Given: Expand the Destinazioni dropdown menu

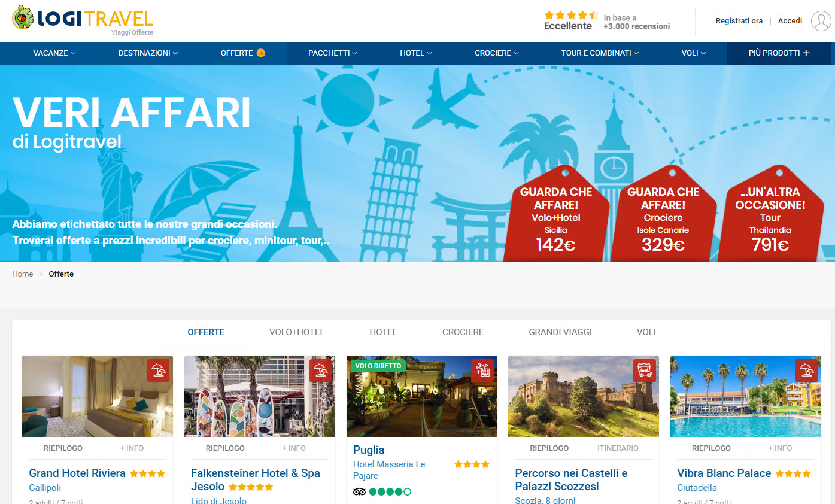Looking at the screenshot, I should tap(148, 53).
